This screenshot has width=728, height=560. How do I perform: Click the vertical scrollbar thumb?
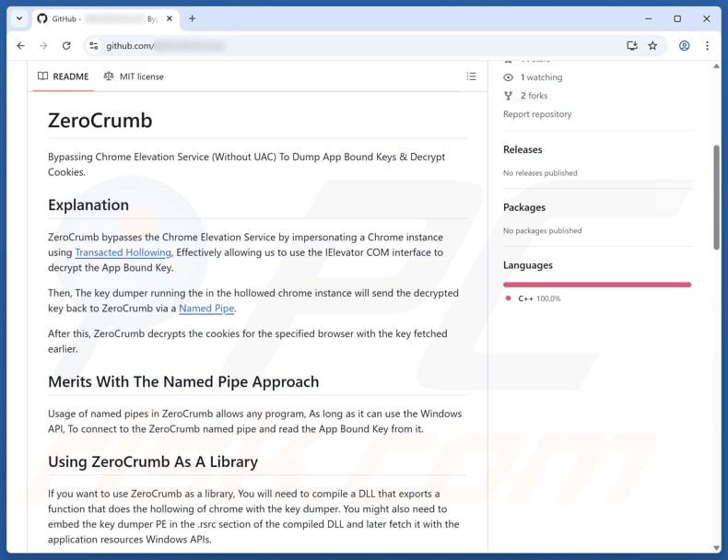pos(716,197)
